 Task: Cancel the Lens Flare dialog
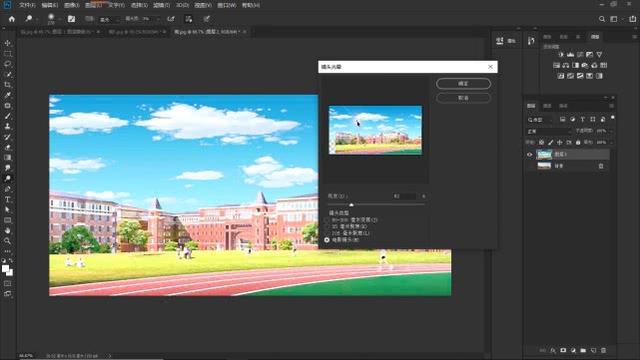[463, 98]
